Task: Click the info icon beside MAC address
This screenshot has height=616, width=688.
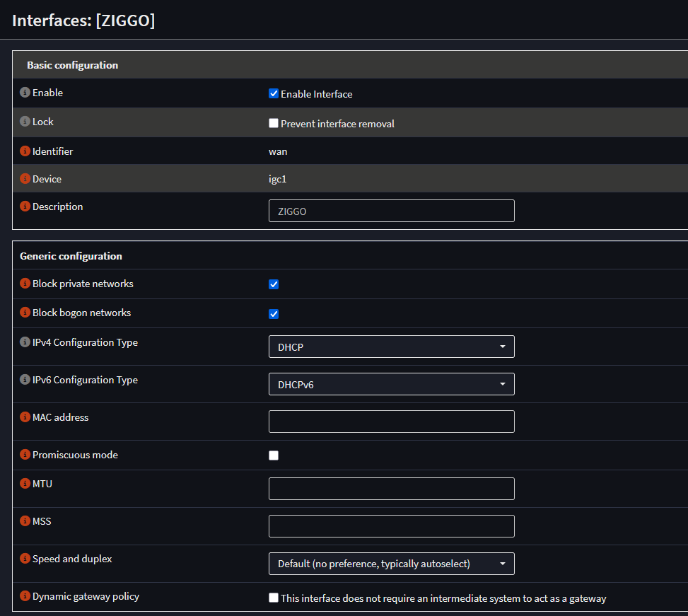Action: [25, 417]
